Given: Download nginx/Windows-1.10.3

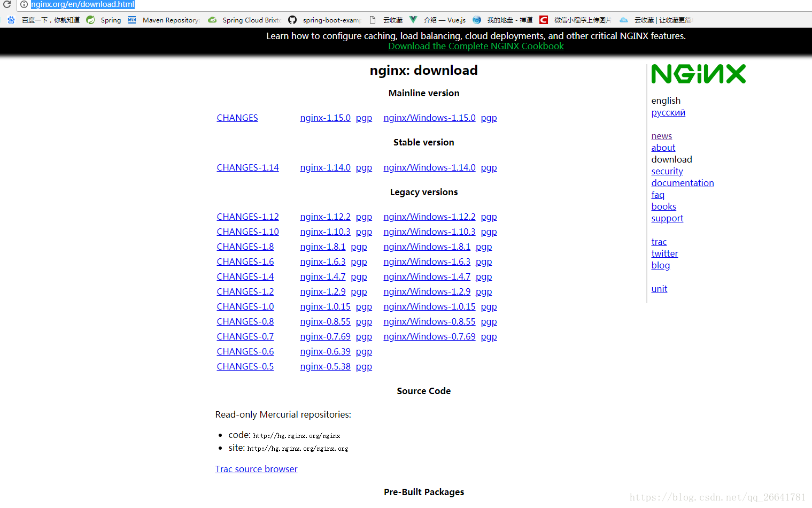Looking at the screenshot, I should [x=429, y=232].
